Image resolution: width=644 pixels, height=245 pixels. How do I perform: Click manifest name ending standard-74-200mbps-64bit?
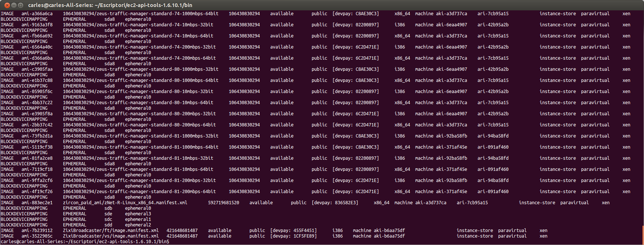click(x=140, y=58)
